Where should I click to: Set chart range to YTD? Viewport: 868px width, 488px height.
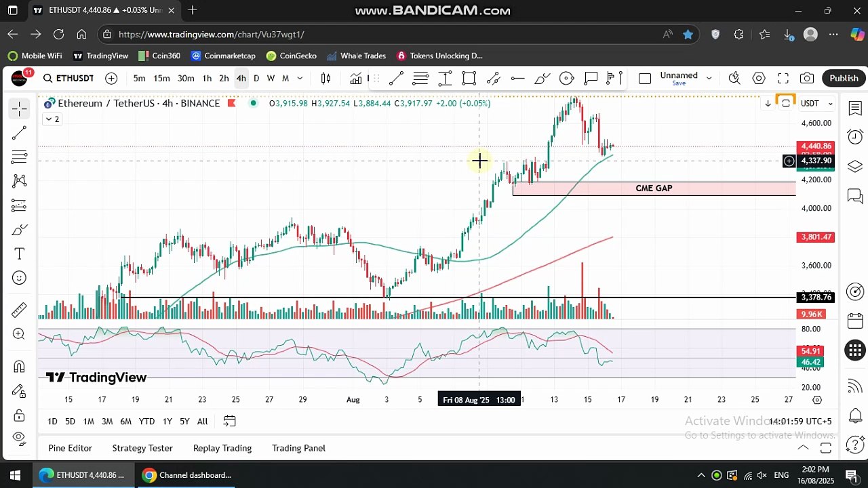(x=146, y=422)
